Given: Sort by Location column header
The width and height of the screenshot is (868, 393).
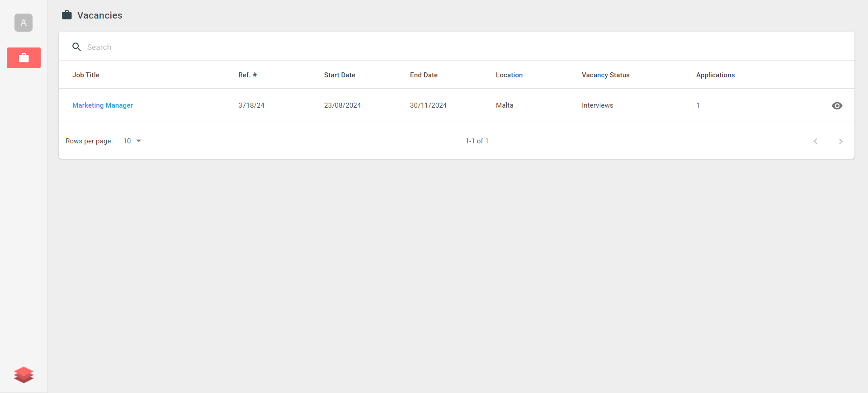Looking at the screenshot, I should 509,75.
